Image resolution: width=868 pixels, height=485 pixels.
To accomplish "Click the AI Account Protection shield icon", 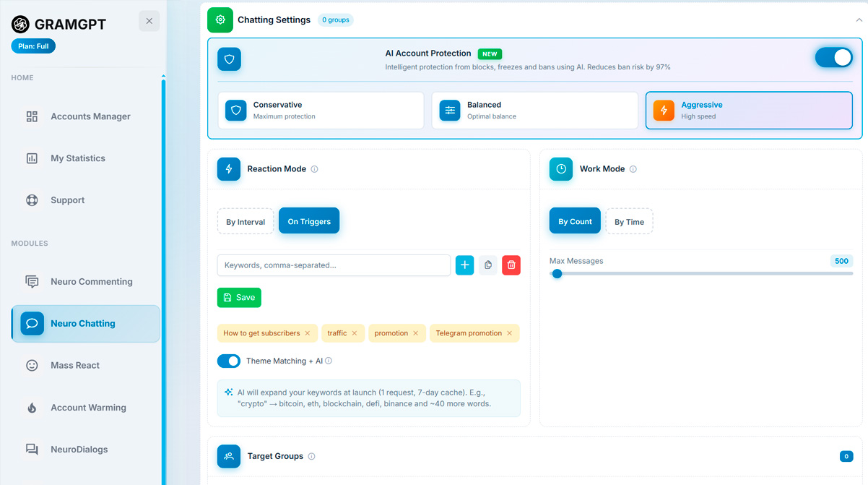I will (x=229, y=59).
